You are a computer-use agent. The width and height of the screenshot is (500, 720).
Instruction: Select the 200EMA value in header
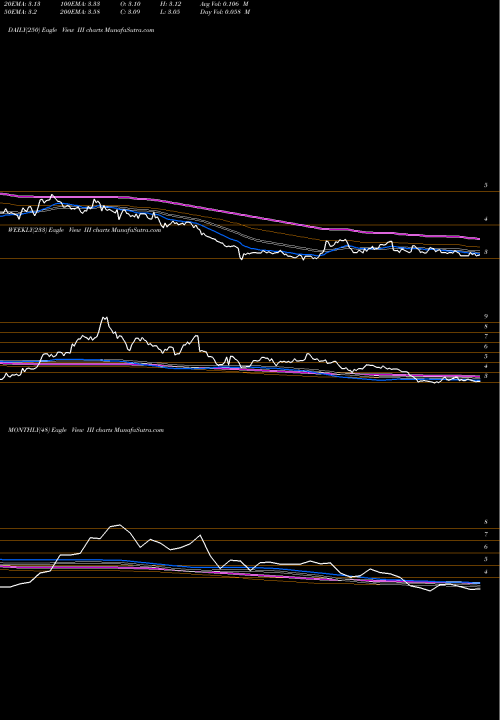80,12
